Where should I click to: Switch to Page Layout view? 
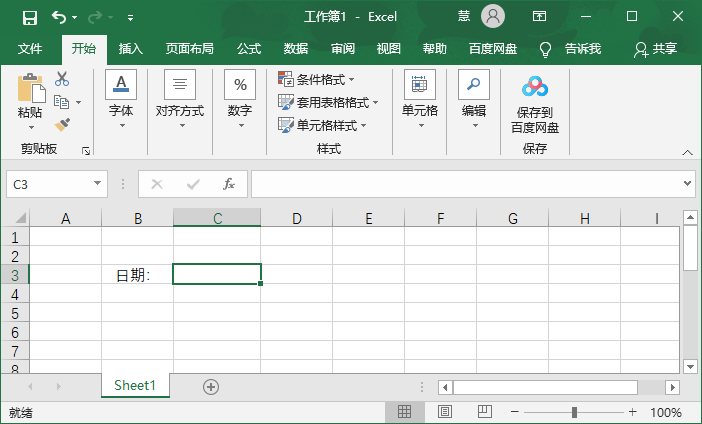point(445,412)
